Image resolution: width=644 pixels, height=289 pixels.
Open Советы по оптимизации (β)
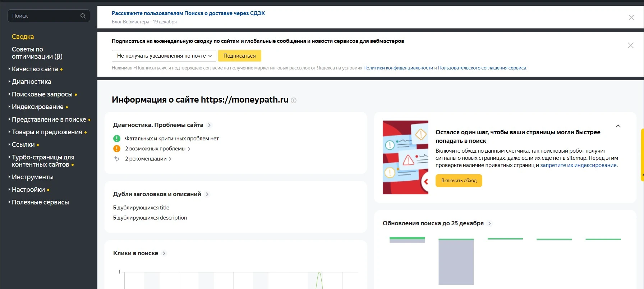tap(37, 53)
